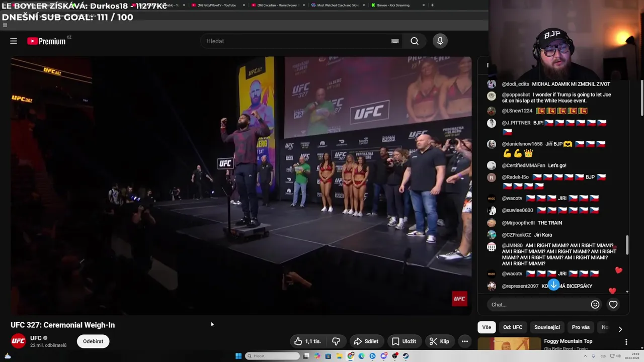Open options for Foggy Mountain Top video

click(x=626, y=342)
